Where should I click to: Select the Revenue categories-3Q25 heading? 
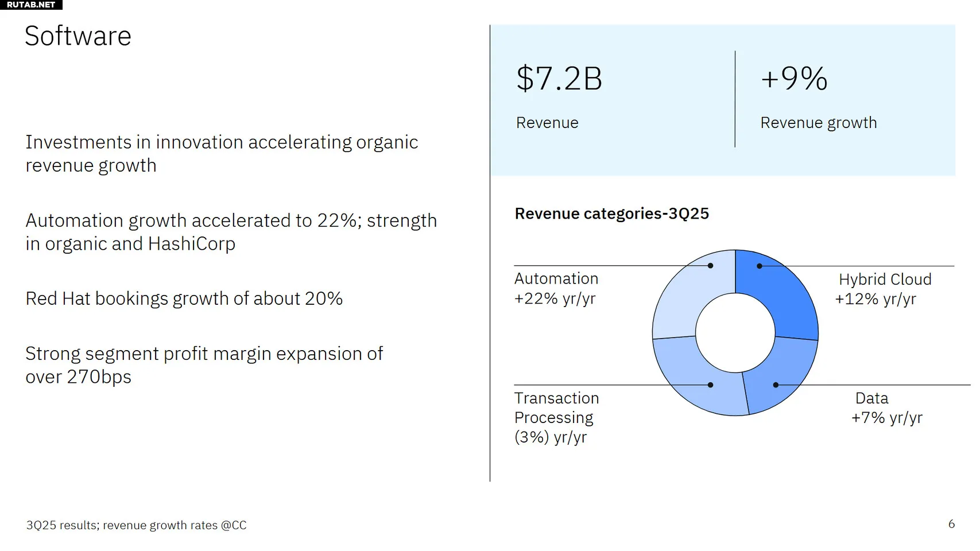[x=611, y=214]
